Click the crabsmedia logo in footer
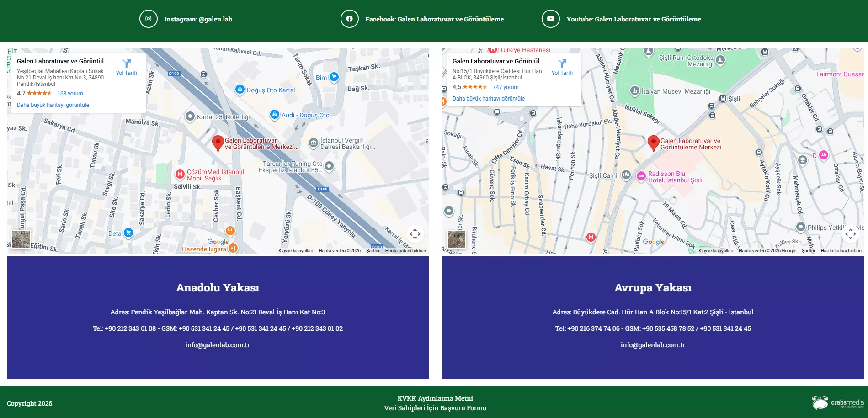Viewport: 868px width, 418px height. (838, 403)
